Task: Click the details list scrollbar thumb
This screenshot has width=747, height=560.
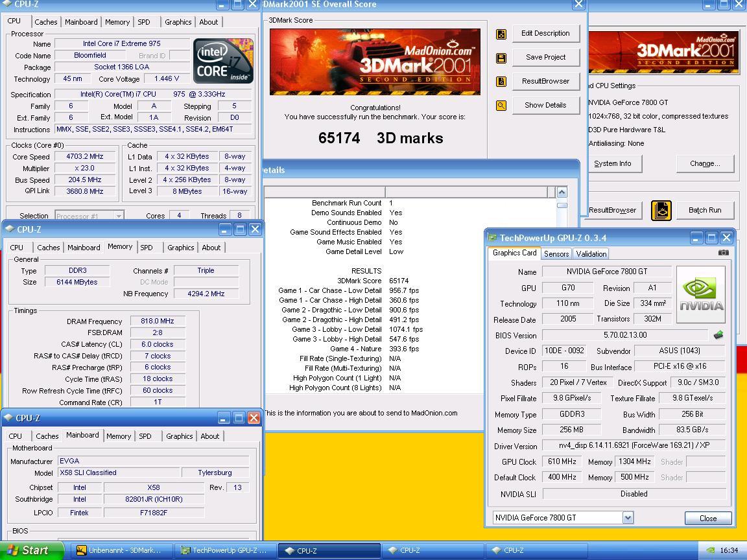Action: click(x=562, y=205)
